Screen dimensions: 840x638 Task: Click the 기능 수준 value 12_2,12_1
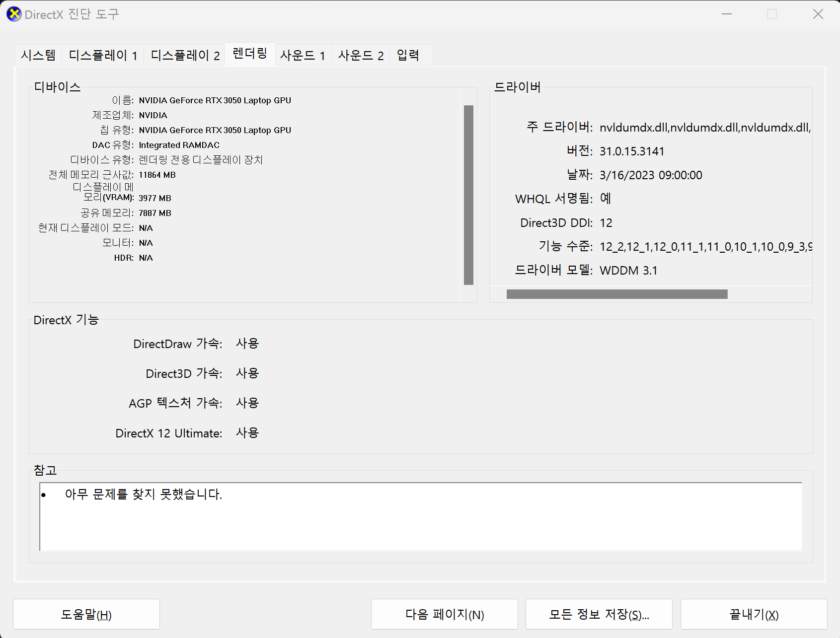tap(706, 247)
